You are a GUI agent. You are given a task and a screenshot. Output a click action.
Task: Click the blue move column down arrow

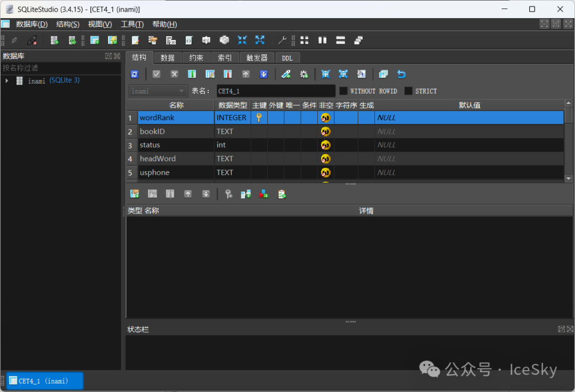(x=264, y=74)
